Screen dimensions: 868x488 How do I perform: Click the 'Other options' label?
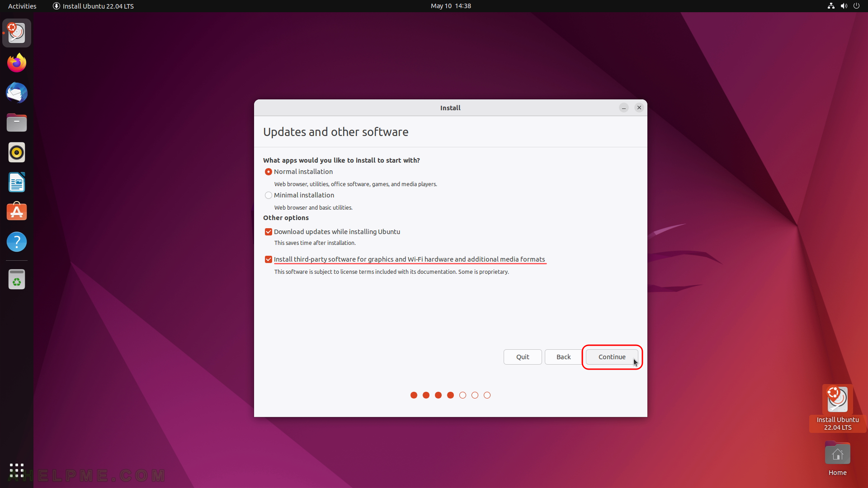point(286,218)
